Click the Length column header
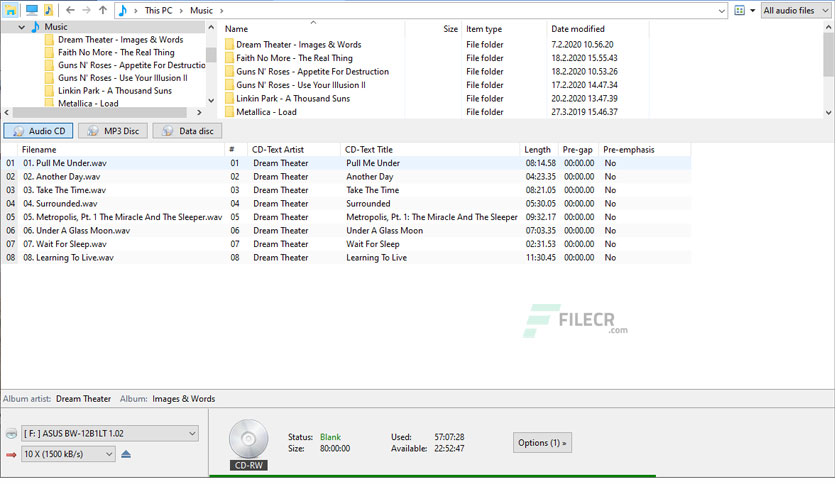Image resolution: width=836 pixels, height=484 pixels. pos(537,150)
